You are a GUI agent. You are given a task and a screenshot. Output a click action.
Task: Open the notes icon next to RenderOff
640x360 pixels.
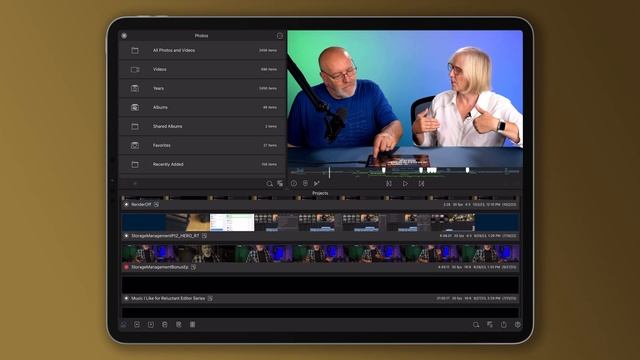pyautogui.click(x=156, y=204)
